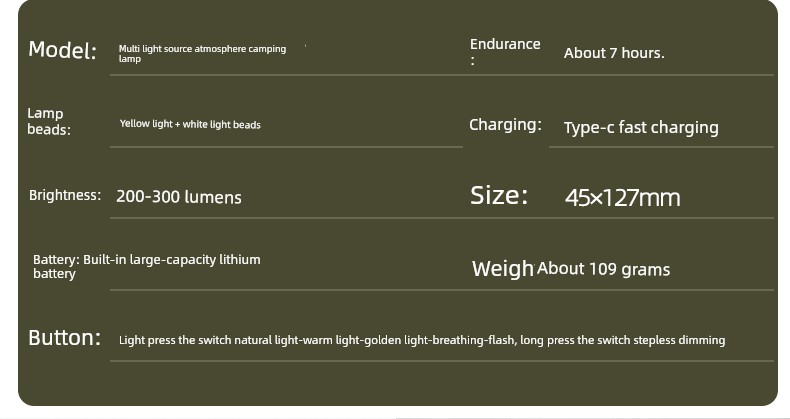Viewport: 790px width, 419px height.
Task: Click the Size label
Action: pos(499,195)
